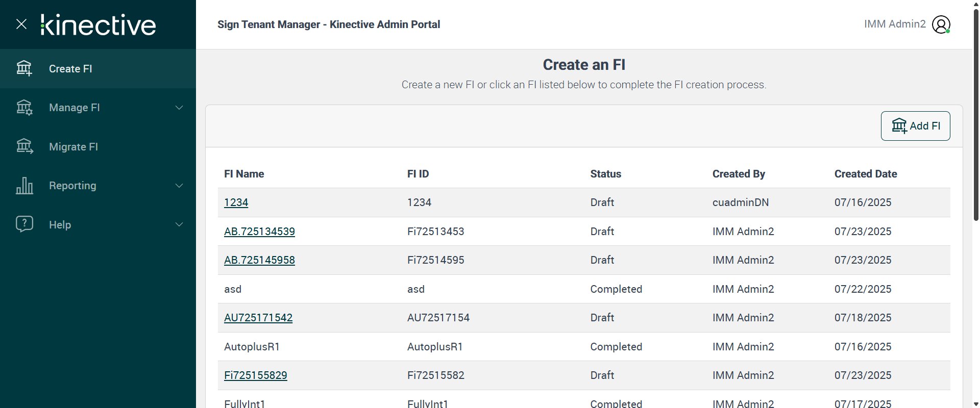
Task: Open the AB.725134539 FI link
Action: coord(259,232)
